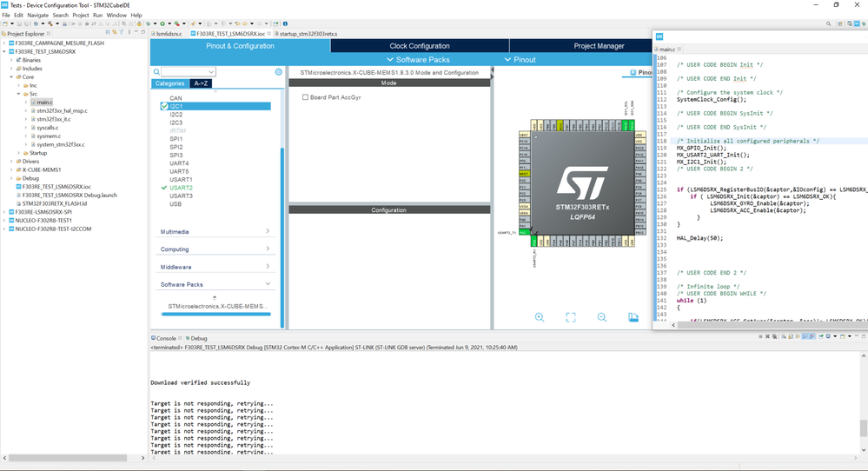Image resolution: width=868 pixels, height=471 pixels.
Task: Open the category settings gear icon
Action: pos(278,72)
